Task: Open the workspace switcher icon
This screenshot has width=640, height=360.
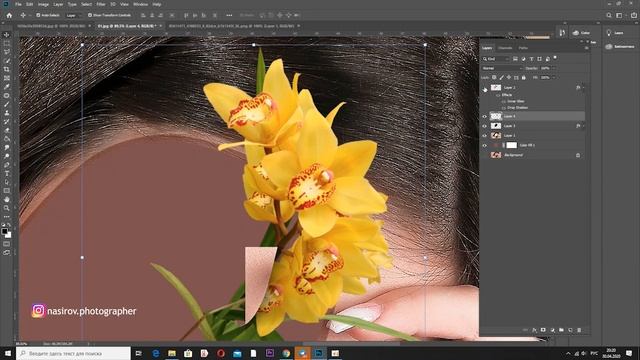Action: click(619, 15)
